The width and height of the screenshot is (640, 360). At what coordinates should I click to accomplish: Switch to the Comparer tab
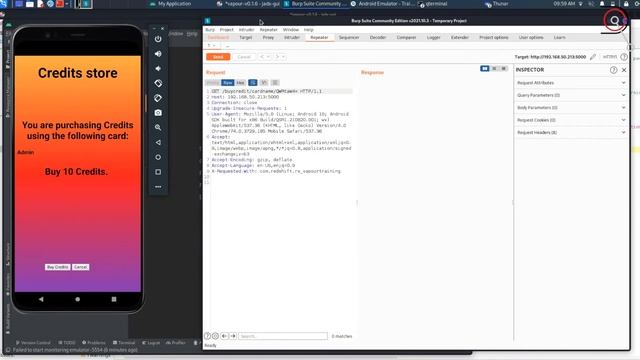(407, 38)
